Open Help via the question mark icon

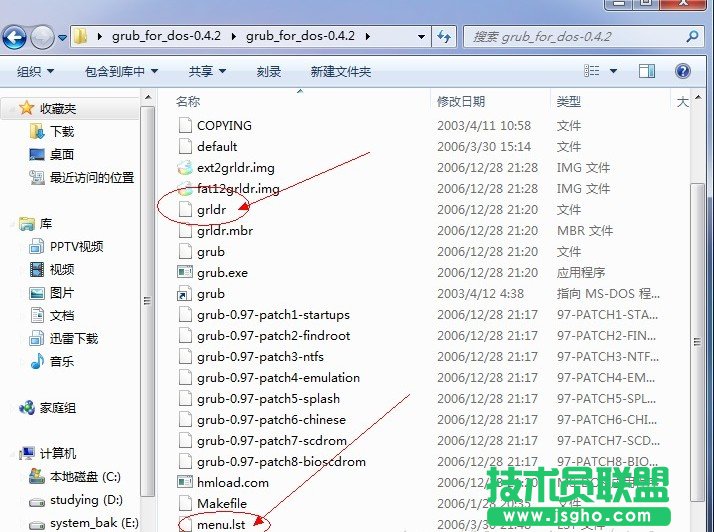pyautogui.click(x=683, y=71)
